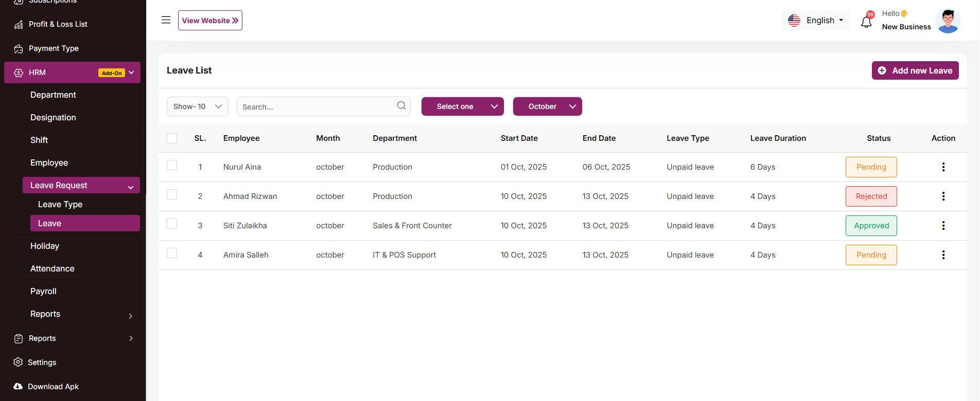
Task: Open action menu for Nurul Aina
Action: 943,167
